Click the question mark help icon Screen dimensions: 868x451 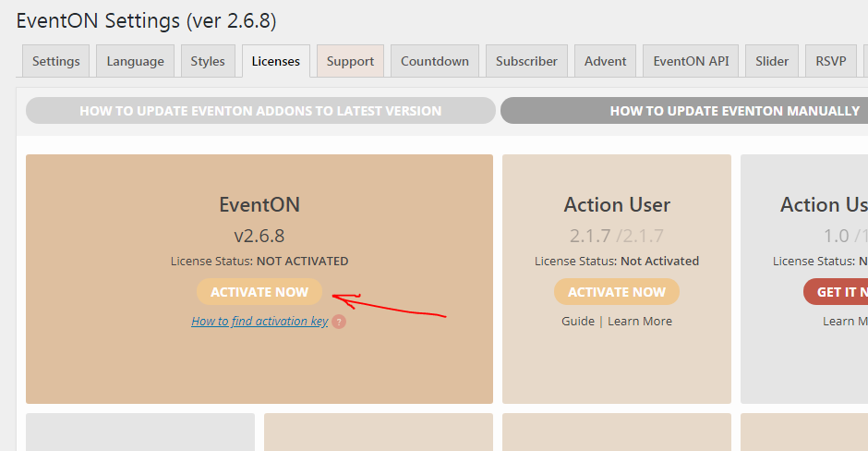pos(339,322)
